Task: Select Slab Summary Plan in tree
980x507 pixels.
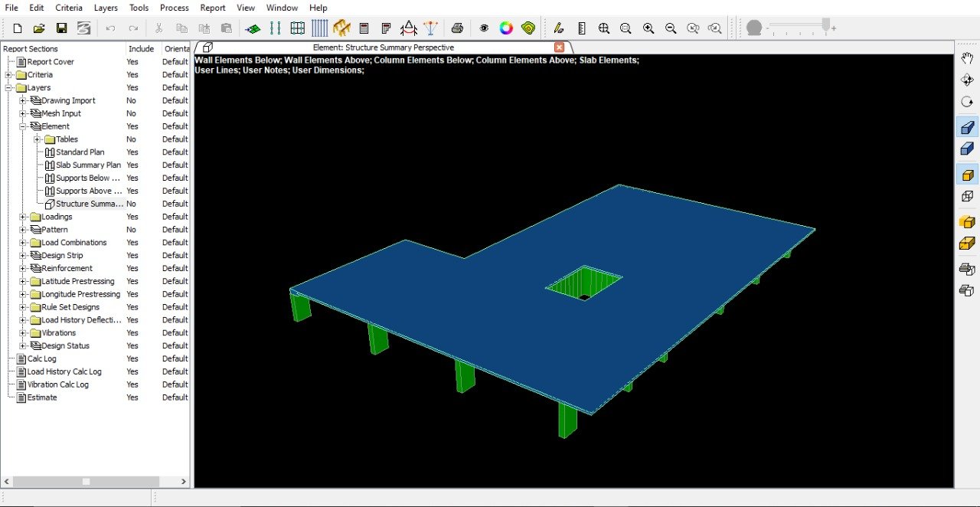Action: (88, 165)
